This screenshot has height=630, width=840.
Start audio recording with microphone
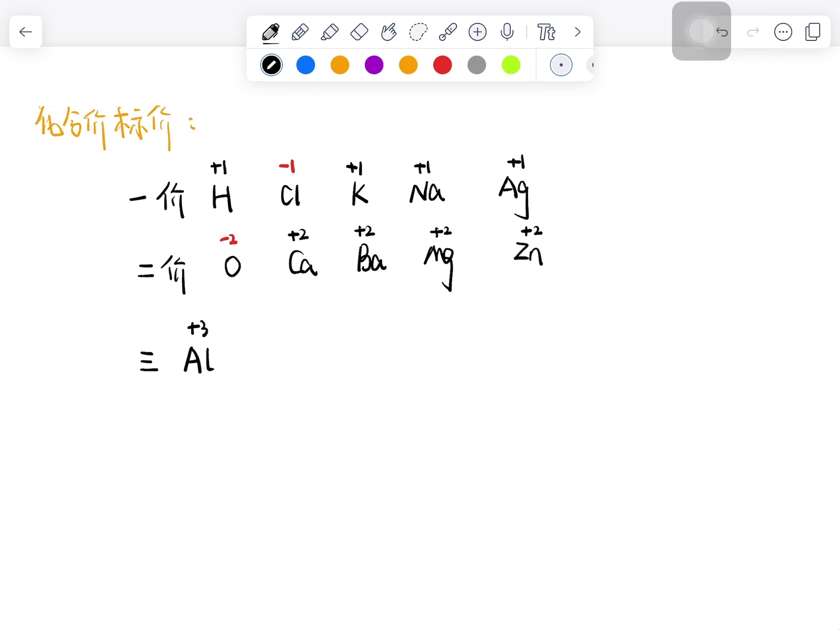507,32
